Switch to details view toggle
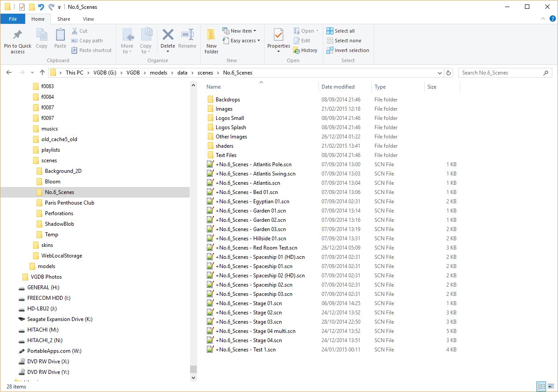Image resolution: width=558 pixels, height=392 pixels. pyautogui.click(x=541, y=387)
